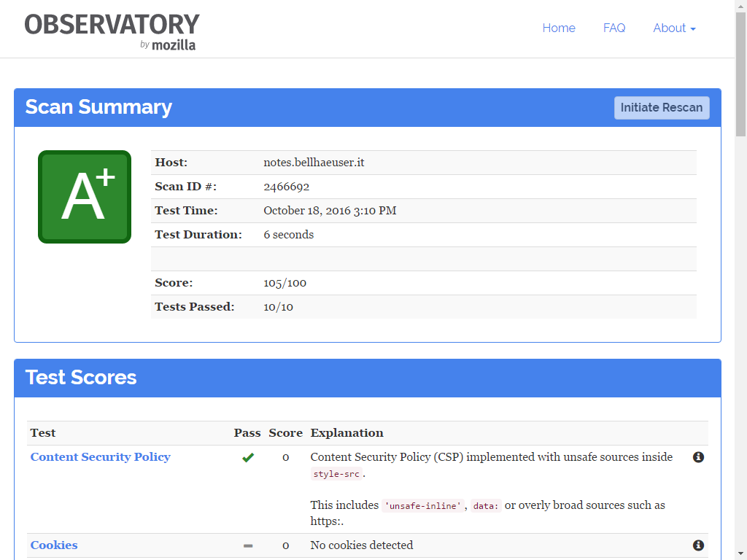Expand the About dropdown menu
747x560 pixels.
[x=674, y=28]
